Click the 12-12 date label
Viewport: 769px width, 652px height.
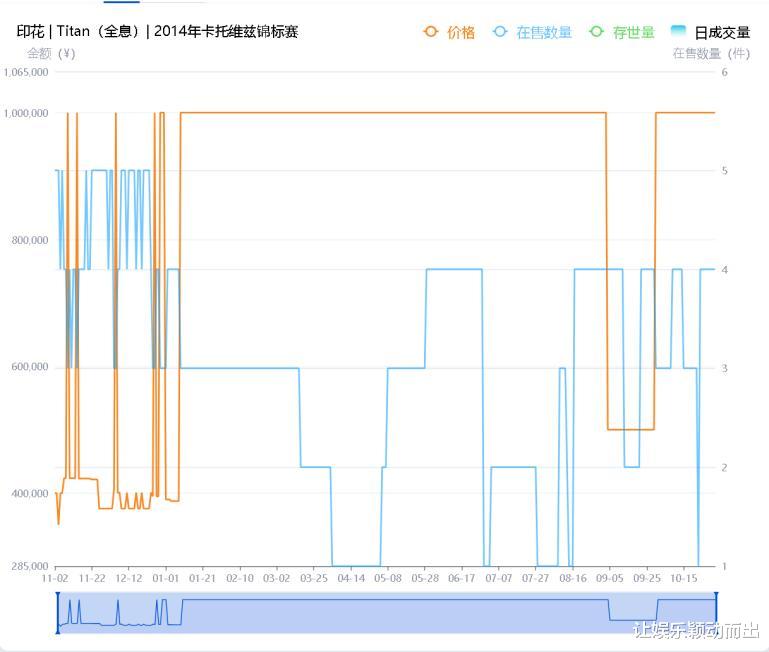[x=129, y=578]
